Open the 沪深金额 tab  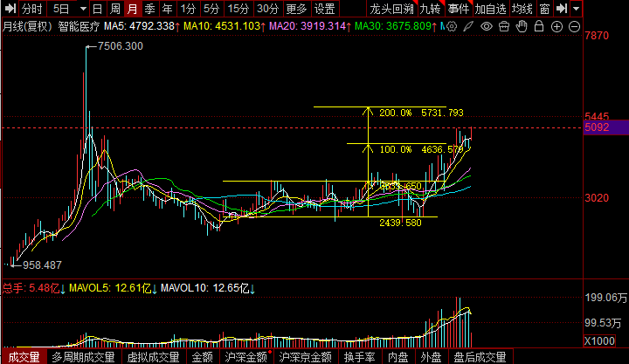(x=246, y=357)
